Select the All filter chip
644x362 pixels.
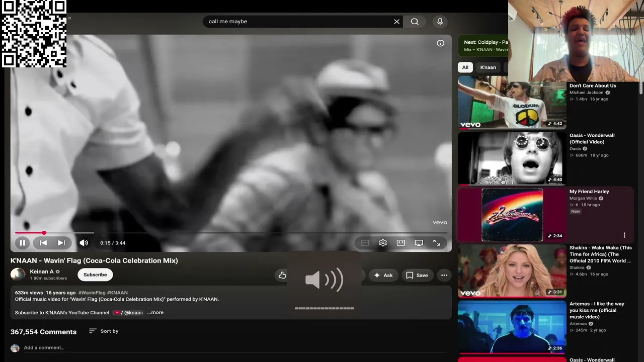(465, 67)
